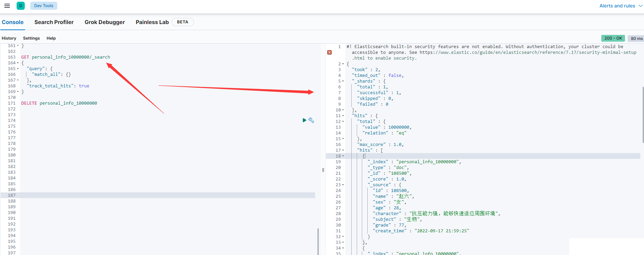Open the hamburger navigation menu
This screenshot has height=255, width=644.
point(7,6)
